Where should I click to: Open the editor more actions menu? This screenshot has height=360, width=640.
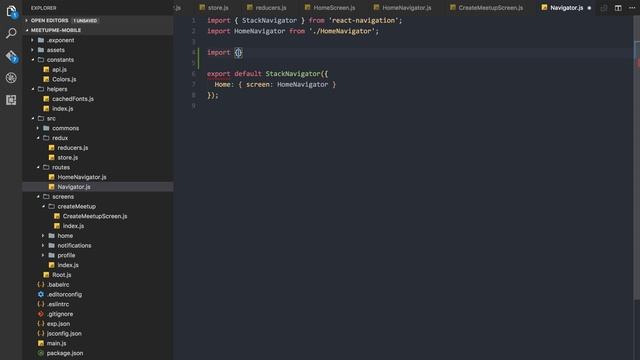[632, 8]
